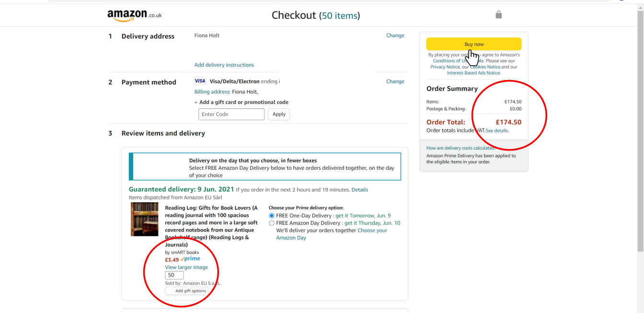The image size is (644, 313).
Task: Click the Reading Log product title text
Action: tap(211, 226)
